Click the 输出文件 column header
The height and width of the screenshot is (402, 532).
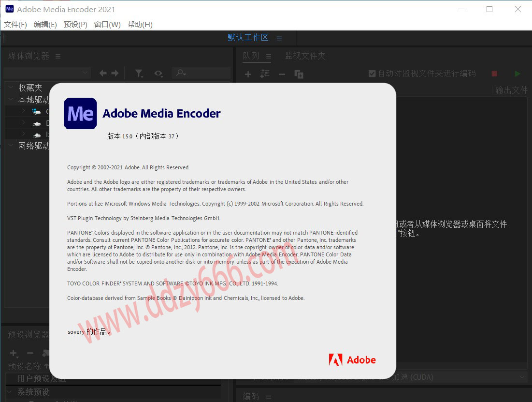coord(511,90)
